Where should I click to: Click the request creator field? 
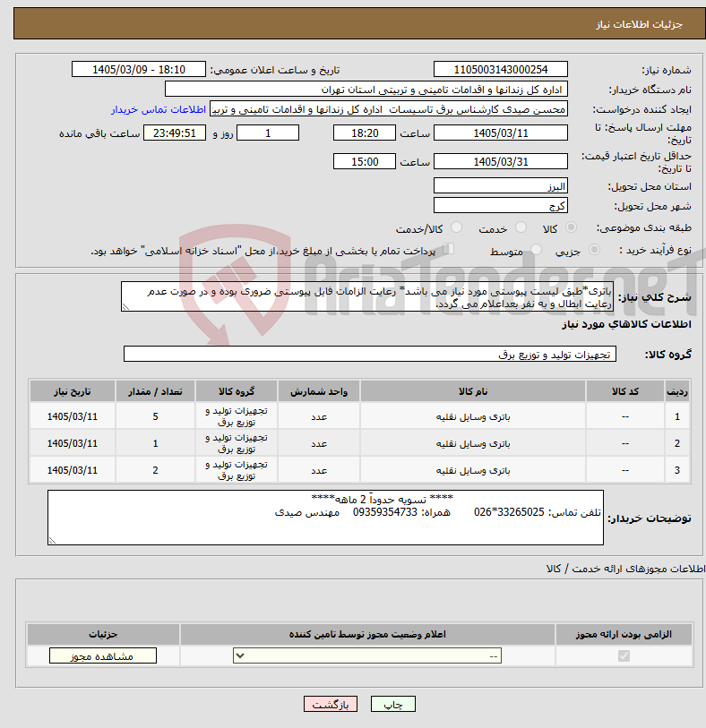coord(388,109)
